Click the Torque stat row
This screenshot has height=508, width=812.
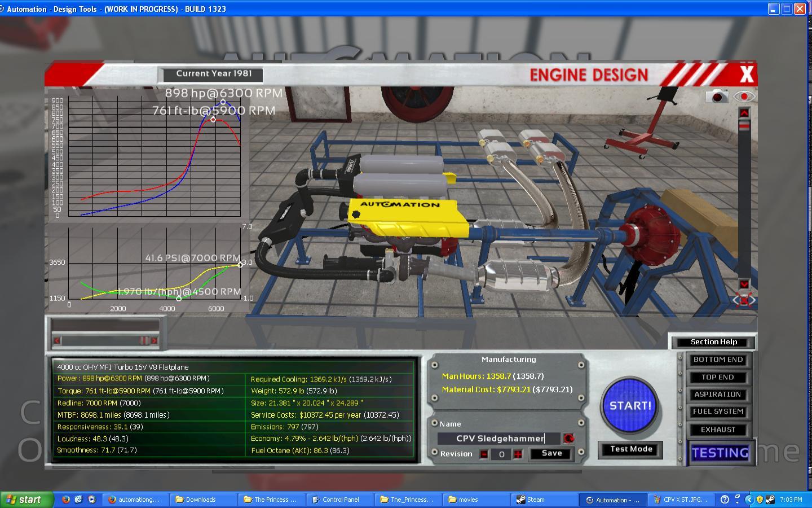coord(149,391)
